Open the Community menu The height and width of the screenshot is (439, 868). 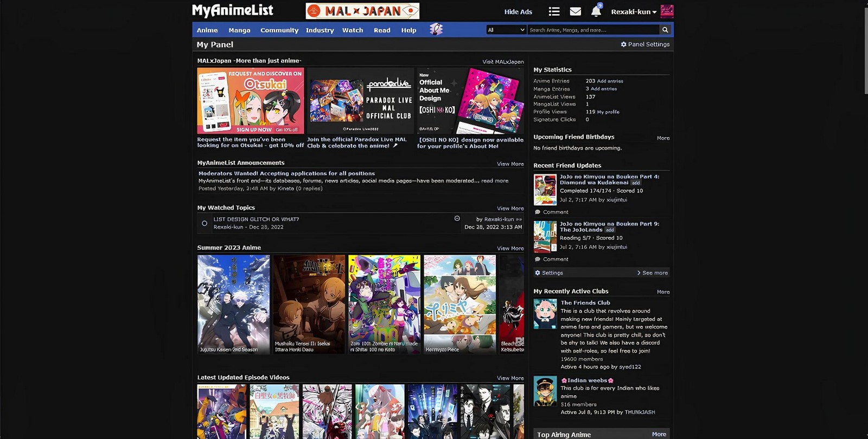click(x=279, y=30)
